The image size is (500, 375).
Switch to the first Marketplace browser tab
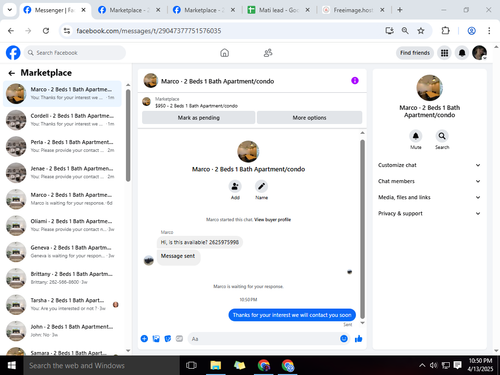point(129,10)
